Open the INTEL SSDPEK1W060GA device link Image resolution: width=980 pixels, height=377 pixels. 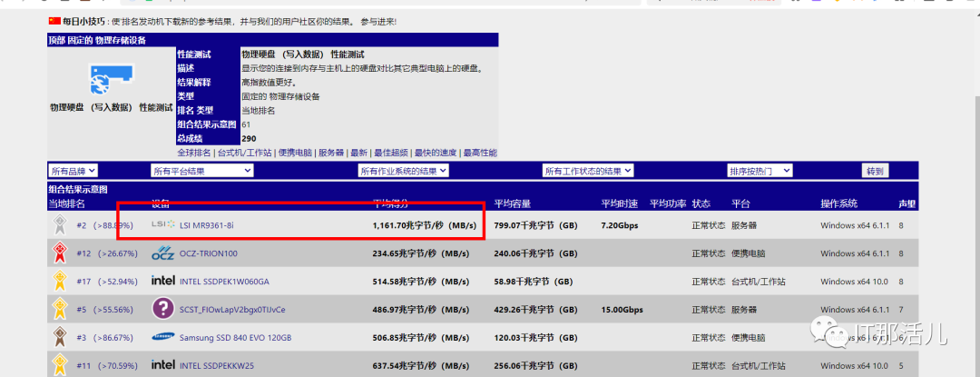click(224, 282)
